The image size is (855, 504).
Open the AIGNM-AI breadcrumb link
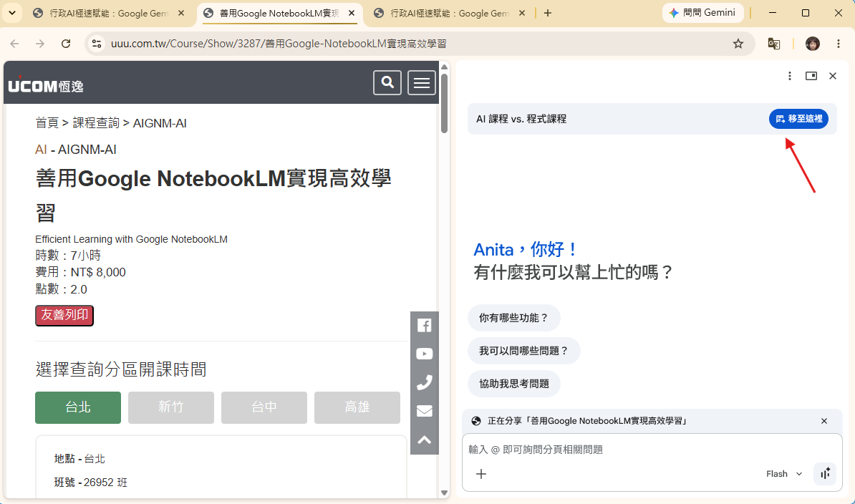[x=160, y=123]
